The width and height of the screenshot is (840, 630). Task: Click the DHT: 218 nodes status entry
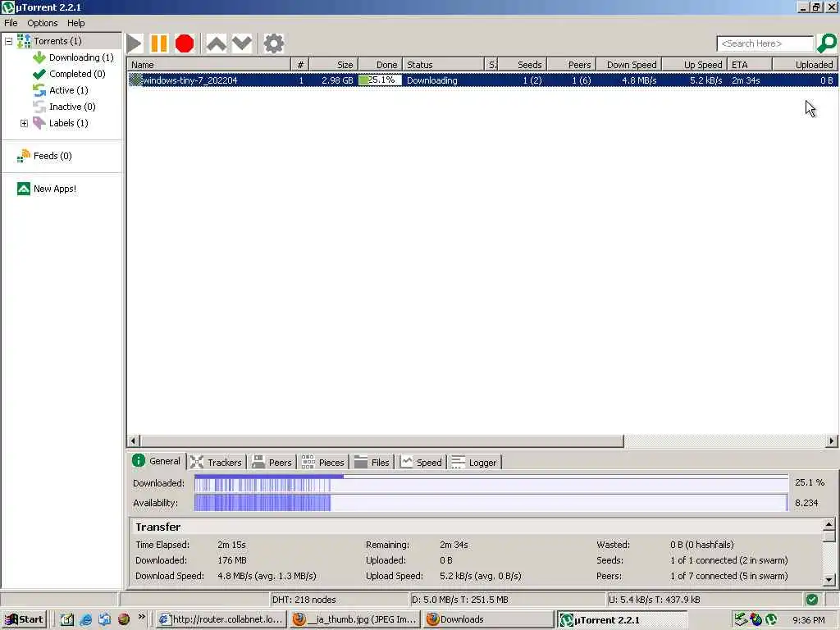[304, 600]
